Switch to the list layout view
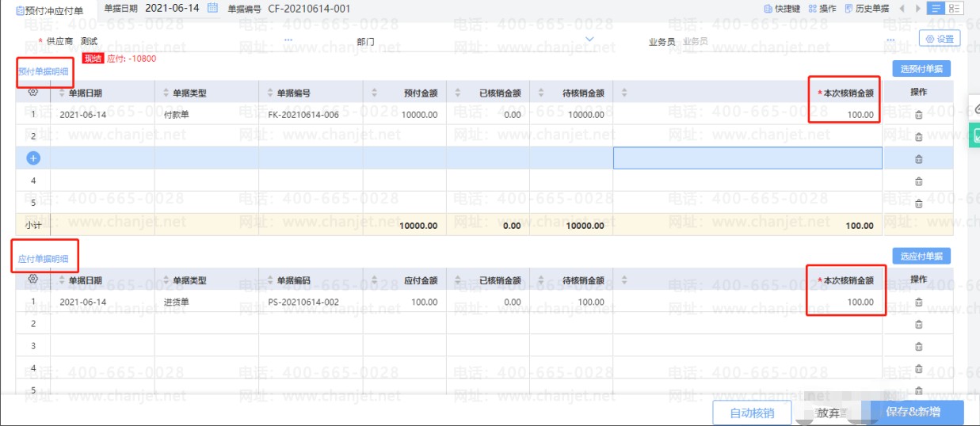The image size is (980, 426). click(x=936, y=9)
